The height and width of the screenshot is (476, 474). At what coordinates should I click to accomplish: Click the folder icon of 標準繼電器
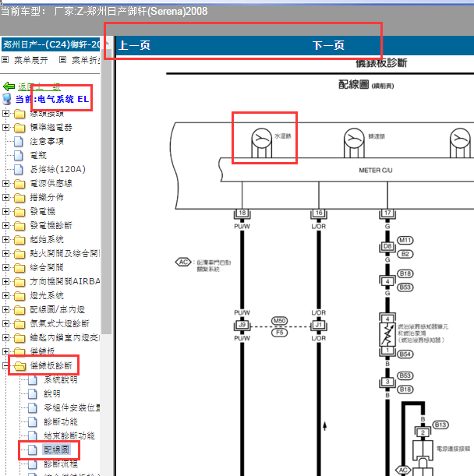click(19, 128)
